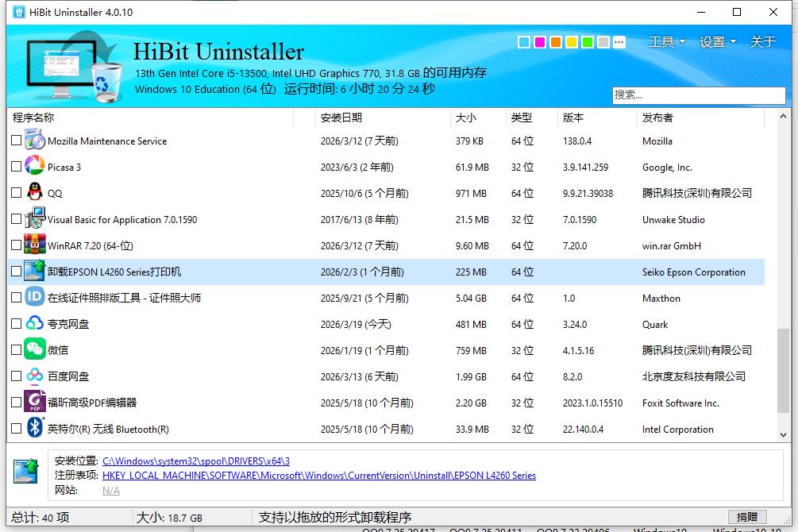
Task: Open the HKEY_LOCAL_MACHINE registry key link
Action: pyautogui.click(x=319, y=476)
